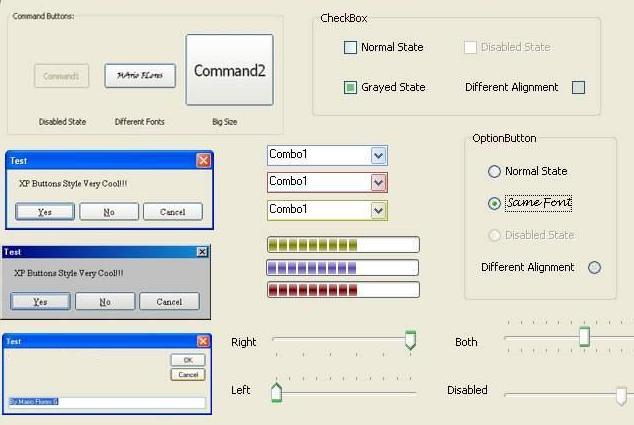Click the Right slider's thumb handle
634x425 pixels.
(x=410, y=341)
